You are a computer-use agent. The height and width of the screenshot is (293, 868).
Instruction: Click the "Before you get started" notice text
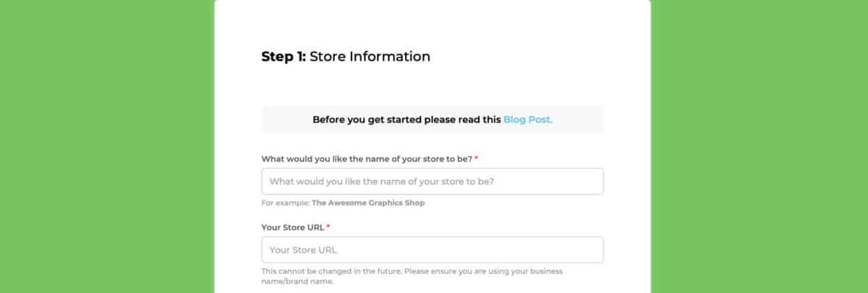click(407, 119)
